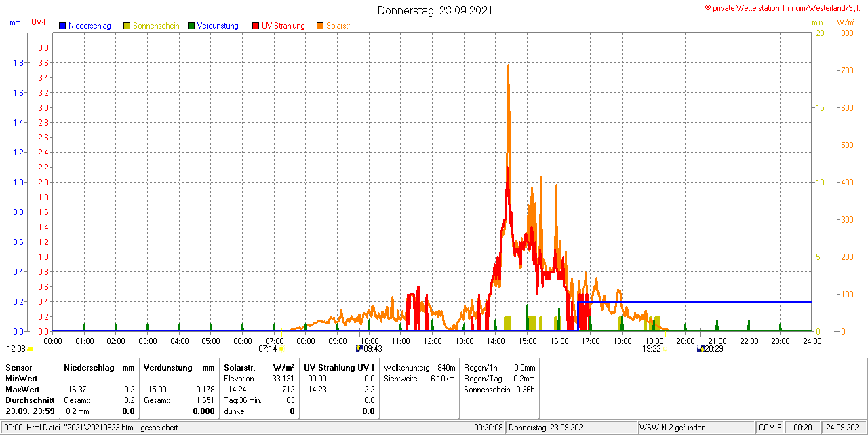Click the 1.651 Verdunstung Gesamt value
The image size is (868, 435).
205,400
